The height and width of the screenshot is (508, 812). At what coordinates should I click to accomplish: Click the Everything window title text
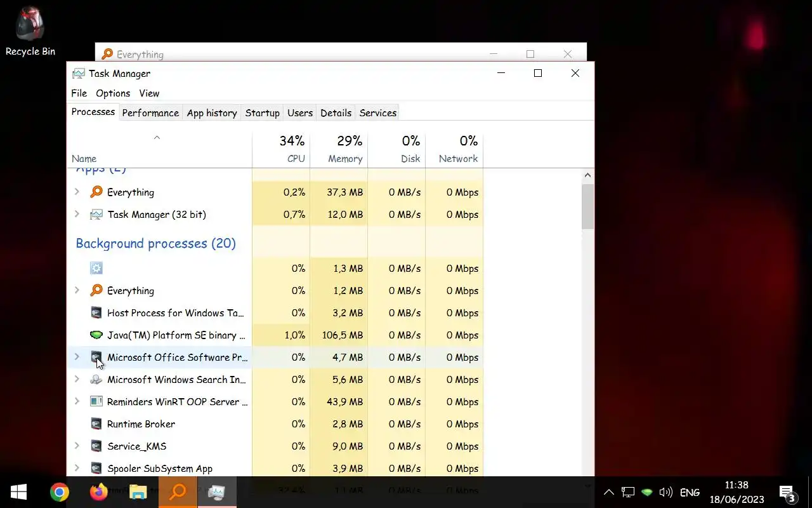140,54
